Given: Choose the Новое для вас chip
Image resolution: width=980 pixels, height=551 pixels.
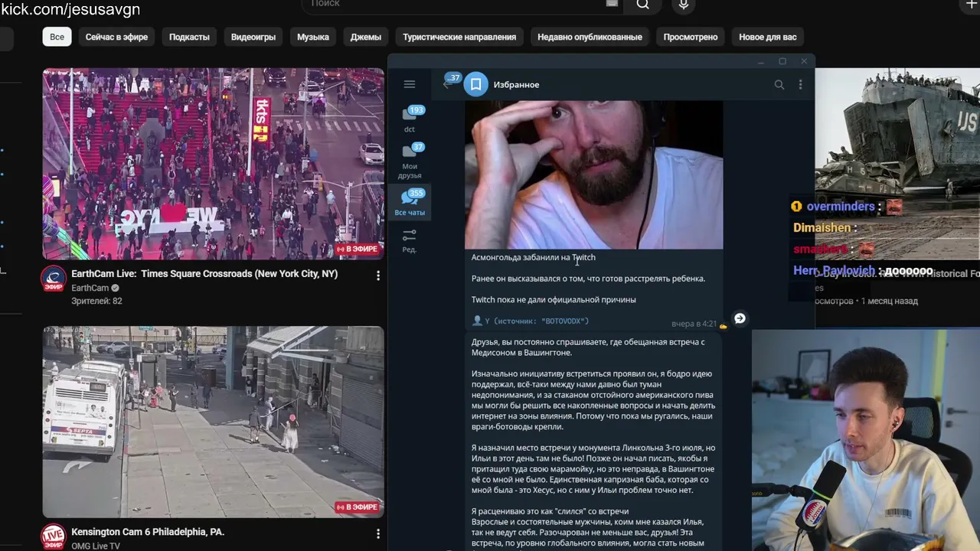Looking at the screenshot, I should [768, 37].
